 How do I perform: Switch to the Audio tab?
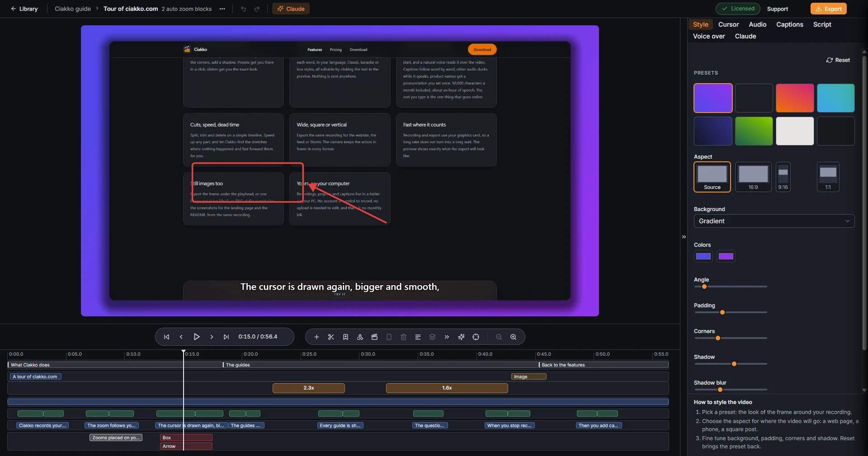click(757, 24)
